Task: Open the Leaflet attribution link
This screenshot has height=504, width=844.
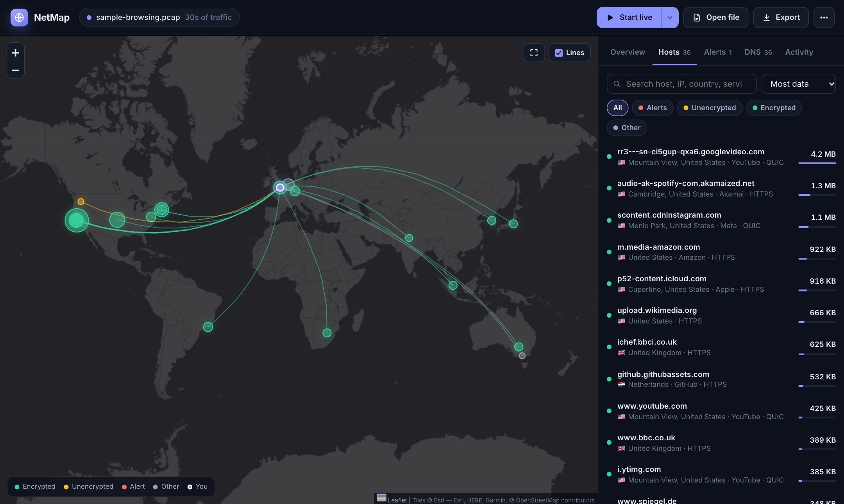Action: pos(397,500)
